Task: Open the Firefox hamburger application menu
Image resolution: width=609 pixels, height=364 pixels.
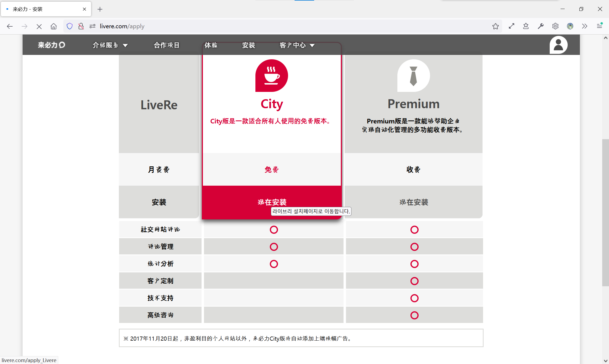Action: 599,26
